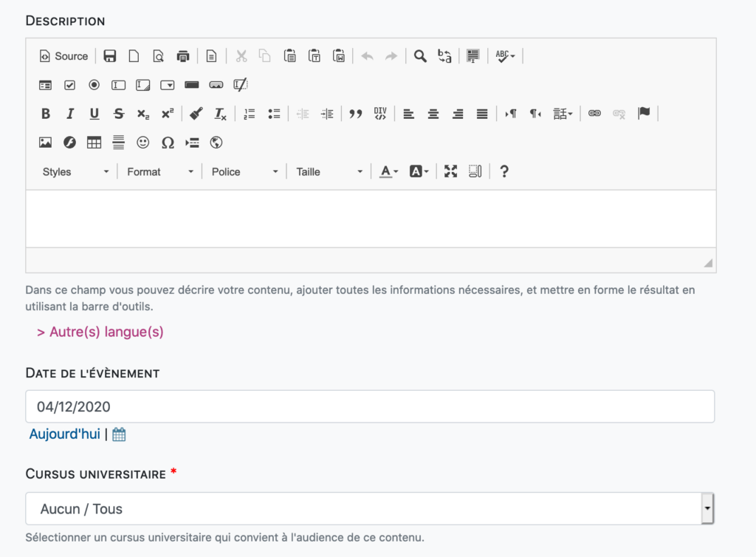Insert a Form element icon
The width and height of the screenshot is (756, 557).
45,85
